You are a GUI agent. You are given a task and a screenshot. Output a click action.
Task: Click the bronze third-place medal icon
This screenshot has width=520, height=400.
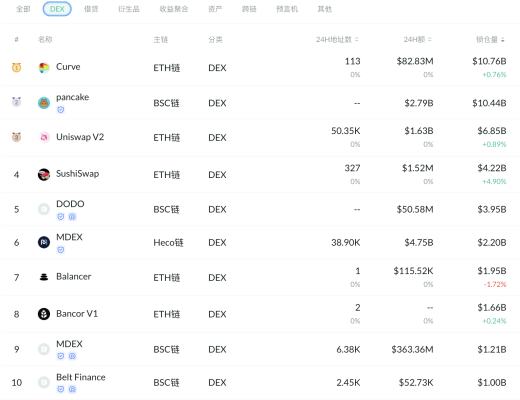coord(16,137)
